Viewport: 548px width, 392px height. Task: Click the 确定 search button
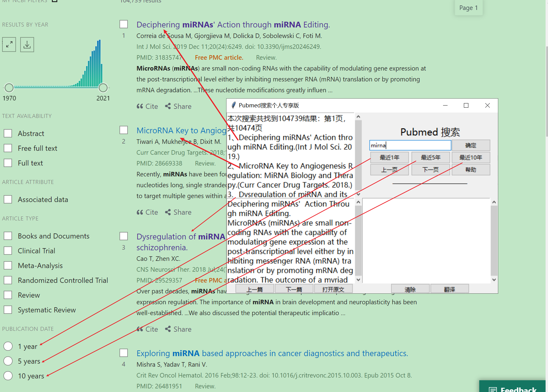coord(471,145)
